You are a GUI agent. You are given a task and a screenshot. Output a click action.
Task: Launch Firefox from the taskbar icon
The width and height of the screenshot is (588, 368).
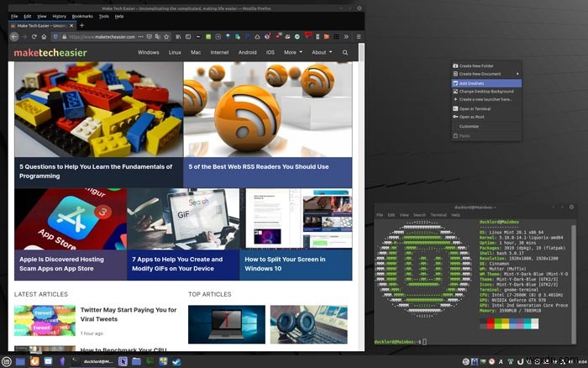pyautogui.click(x=34, y=361)
